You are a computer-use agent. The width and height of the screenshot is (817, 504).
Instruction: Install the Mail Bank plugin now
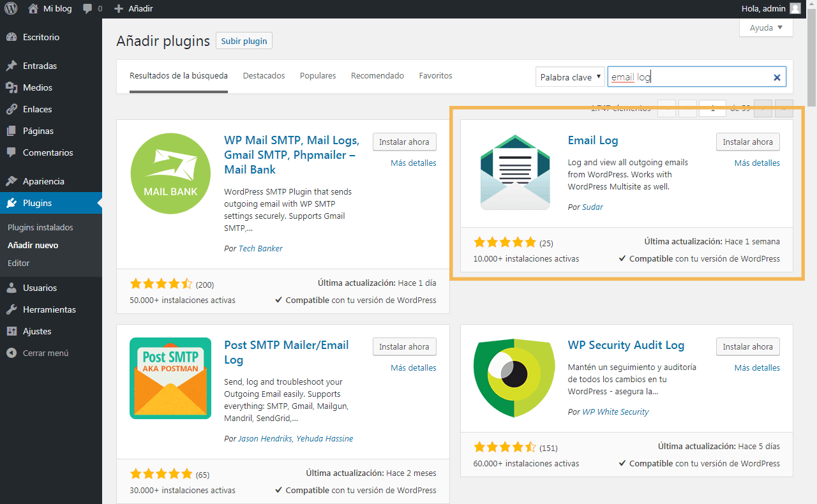(x=405, y=142)
